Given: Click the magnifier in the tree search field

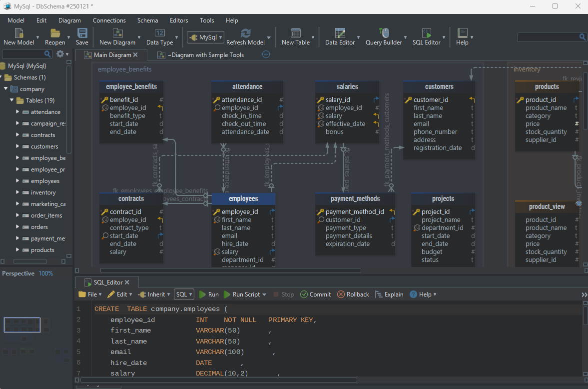Looking at the screenshot, I should 47,54.
